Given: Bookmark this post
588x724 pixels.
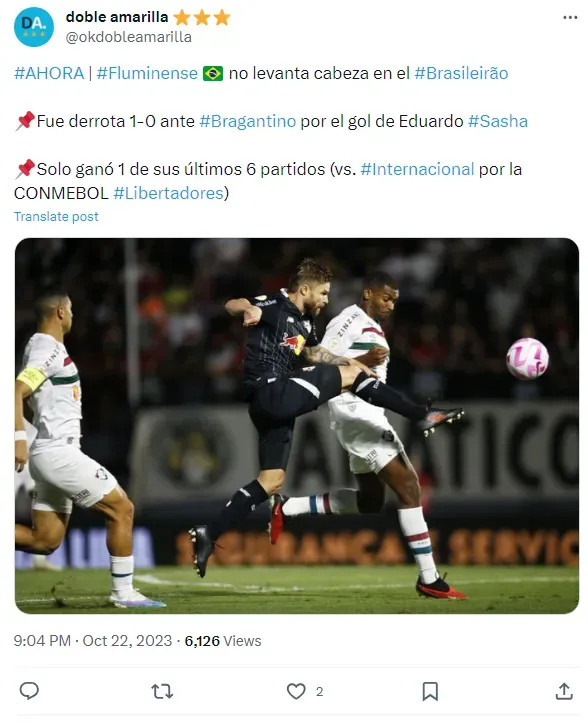Looking at the screenshot, I should pyautogui.click(x=430, y=691).
